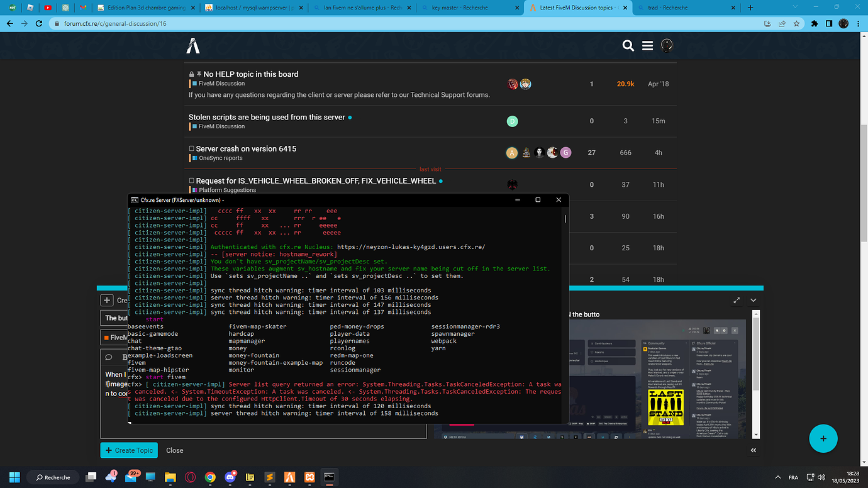Go back with the browser back arrow
The image size is (868, 488).
click(10, 23)
